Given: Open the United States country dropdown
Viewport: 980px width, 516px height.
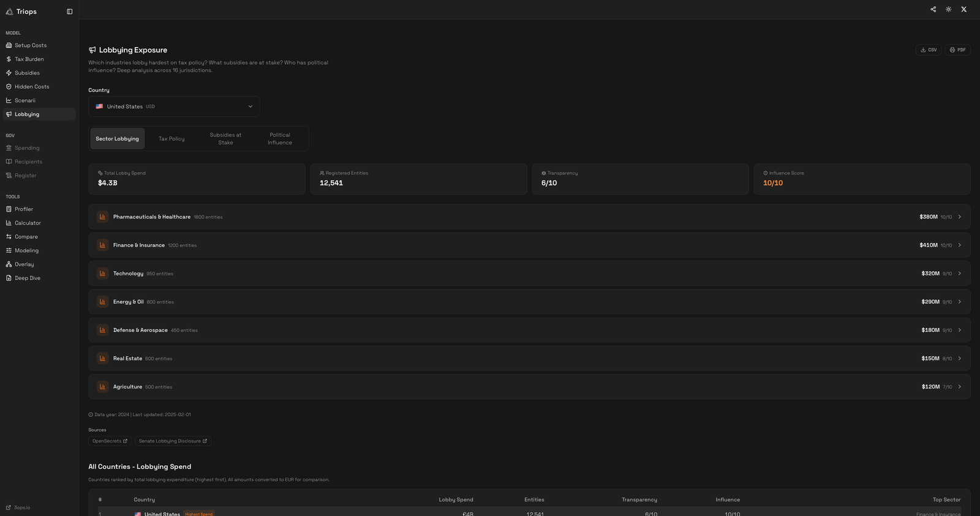Looking at the screenshot, I should pos(174,107).
